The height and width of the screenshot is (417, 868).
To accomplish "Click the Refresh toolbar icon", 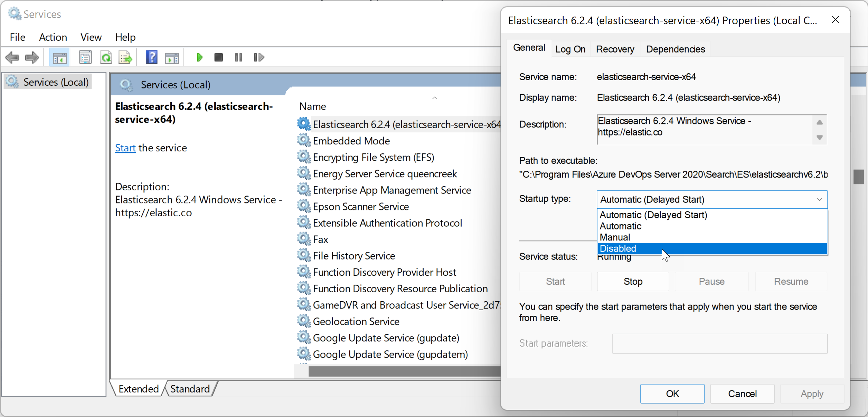I will [106, 57].
